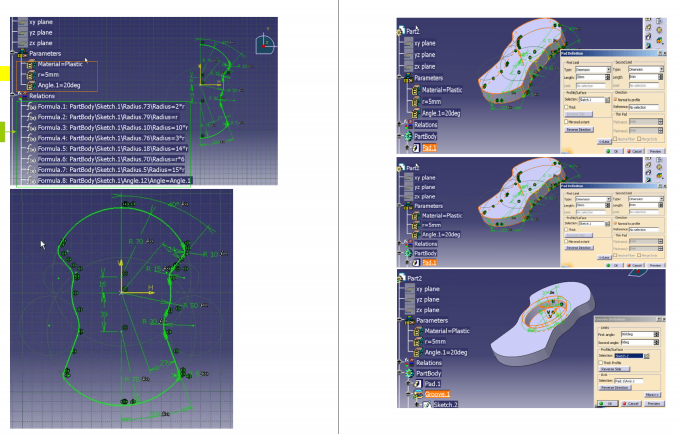This screenshot has width=679, height=434.
Task: Click Material=Plastic parameter icon in formula-tree screenshot
Action: click(31, 64)
